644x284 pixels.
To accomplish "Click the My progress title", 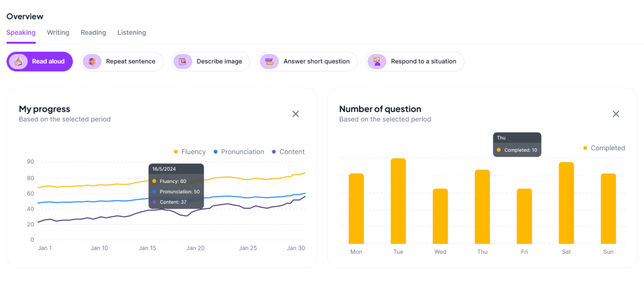I will [x=44, y=109].
